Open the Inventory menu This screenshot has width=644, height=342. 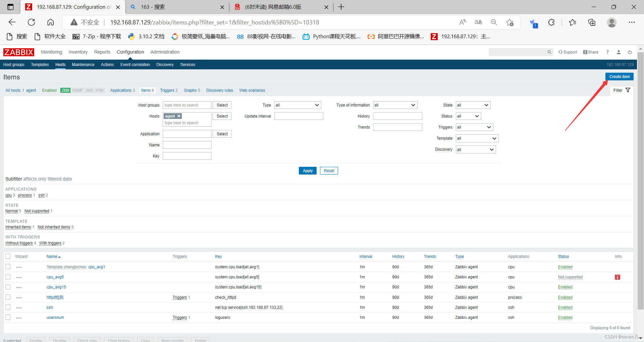pos(78,52)
